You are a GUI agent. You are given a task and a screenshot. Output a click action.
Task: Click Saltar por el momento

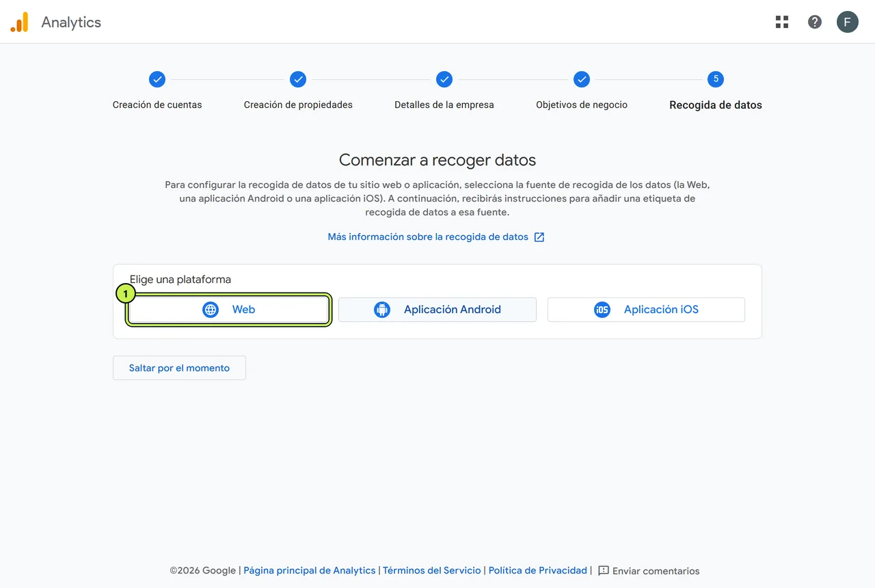(x=179, y=368)
